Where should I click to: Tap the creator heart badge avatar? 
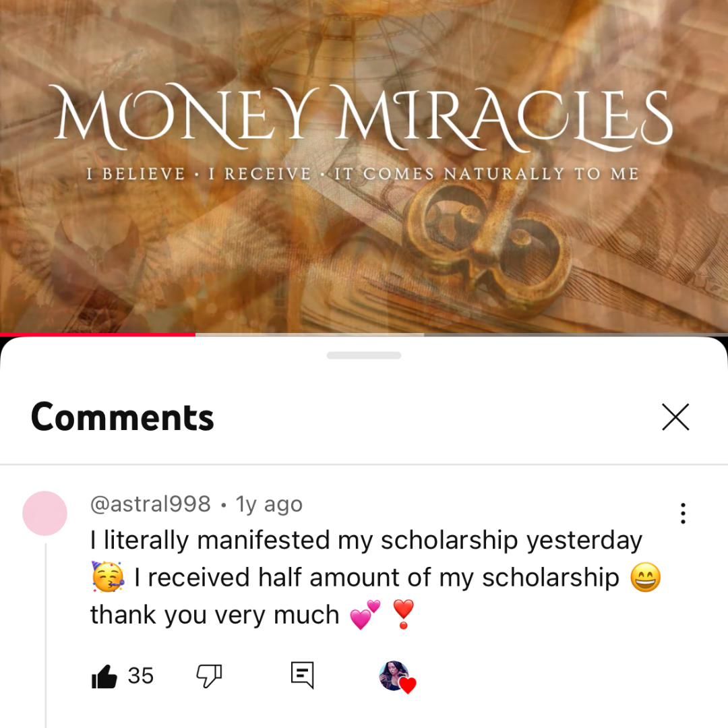397,677
